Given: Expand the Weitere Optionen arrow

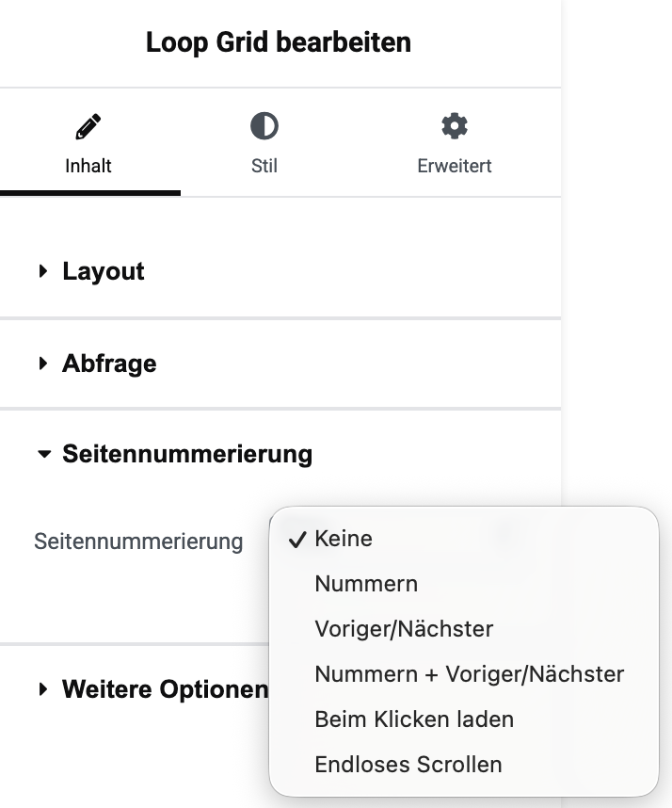Looking at the screenshot, I should 43,689.
